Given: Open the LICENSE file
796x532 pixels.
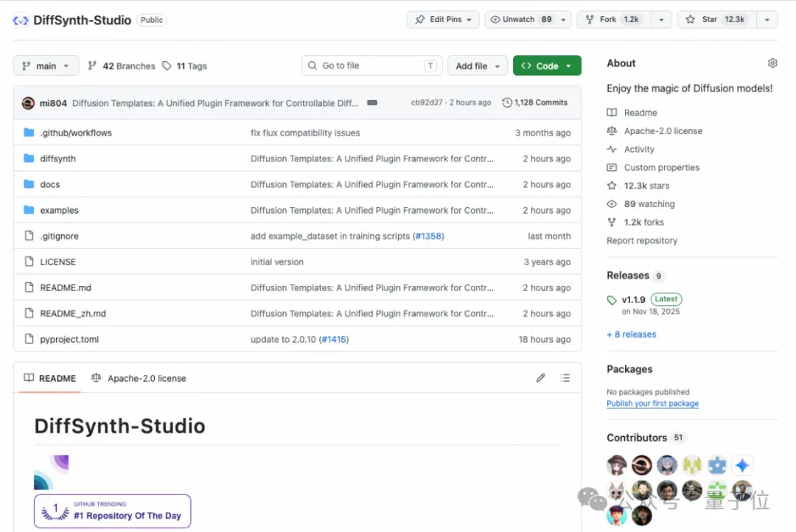Looking at the screenshot, I should click(x=58, y=262).
